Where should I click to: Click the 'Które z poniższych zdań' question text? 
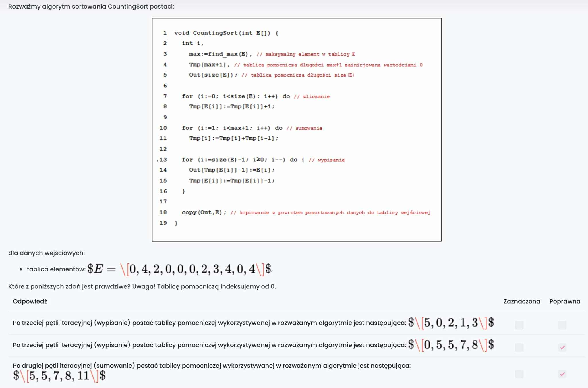click(142, 286)
